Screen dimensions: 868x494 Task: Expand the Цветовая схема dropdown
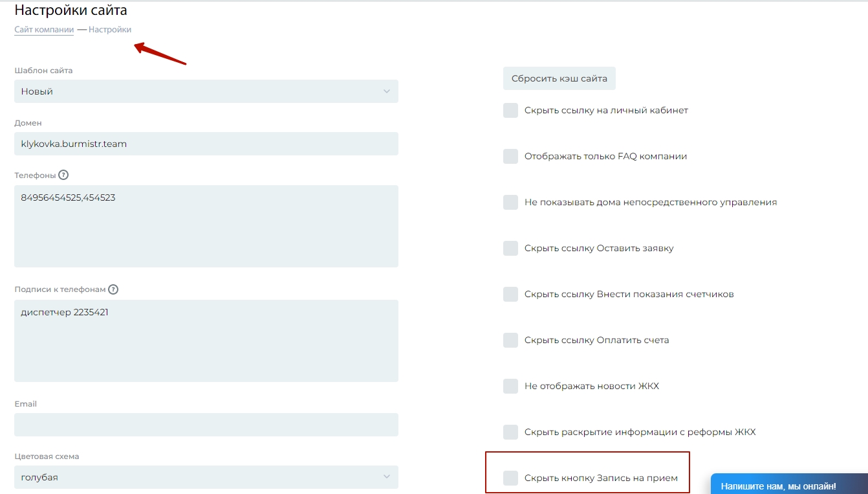[206, 477]
